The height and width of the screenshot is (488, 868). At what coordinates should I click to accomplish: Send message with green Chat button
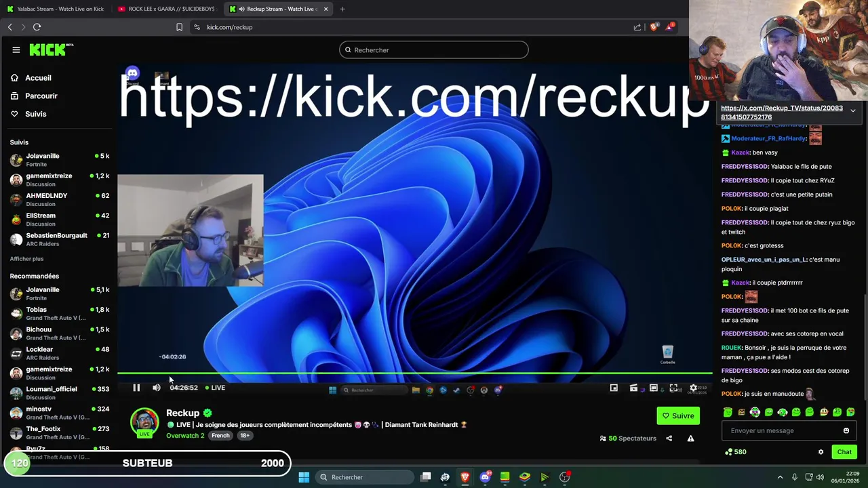click(844, 452)
